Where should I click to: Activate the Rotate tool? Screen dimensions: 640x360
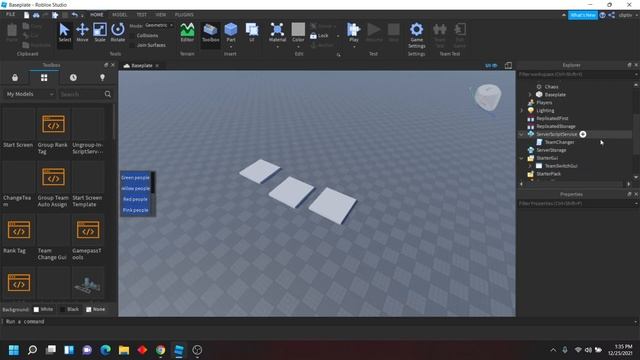tap(118, 32)
